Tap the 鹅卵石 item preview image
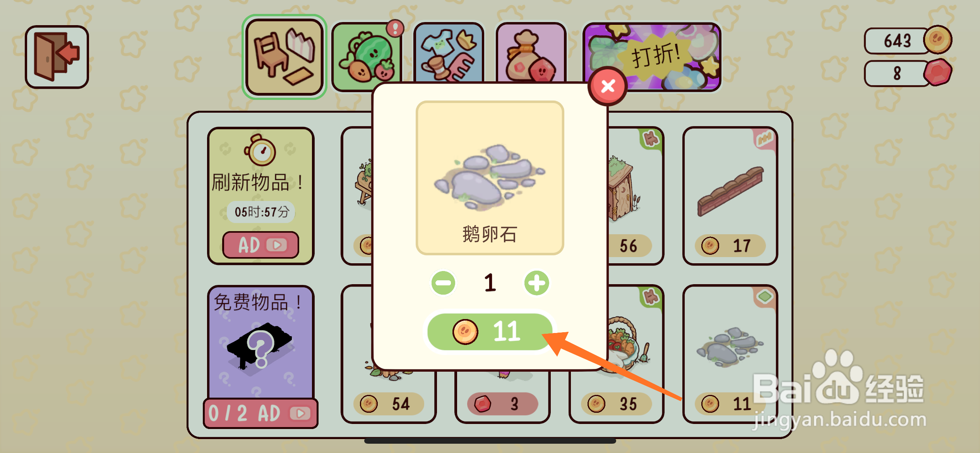This screenshot has height=453, width=980. tap(490, 178)
